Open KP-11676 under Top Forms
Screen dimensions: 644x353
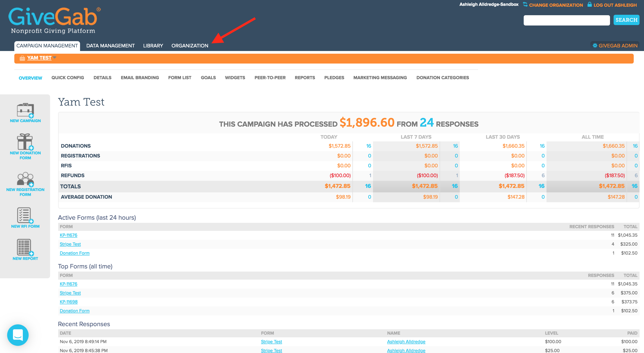click(x=68, y=284)
